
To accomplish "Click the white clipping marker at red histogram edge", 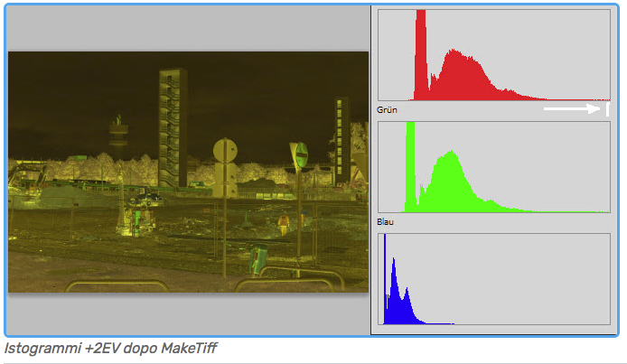I will point(607,109).
